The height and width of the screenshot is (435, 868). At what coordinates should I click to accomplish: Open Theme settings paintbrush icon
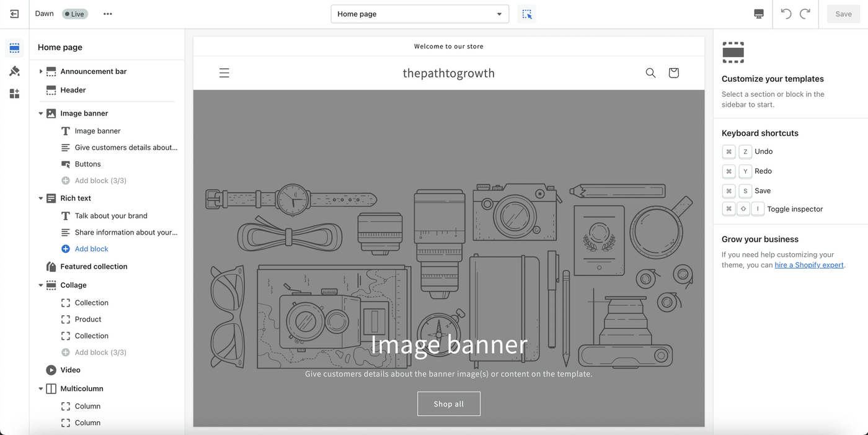tap(14, 71)
